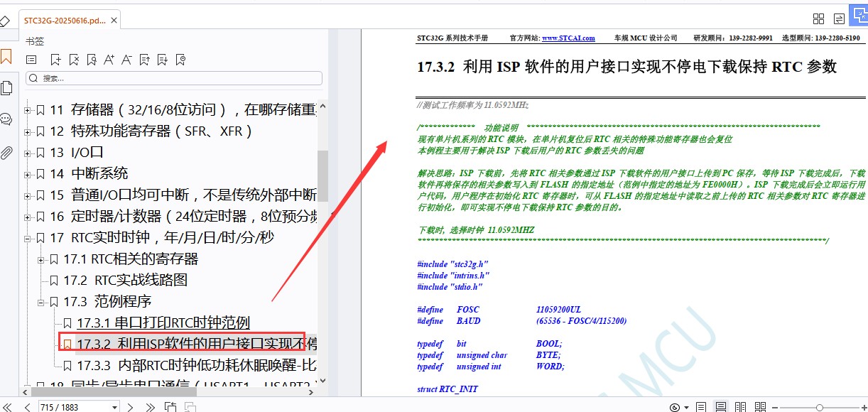Click the four-squares icon at top right

[x=818, y=18]
